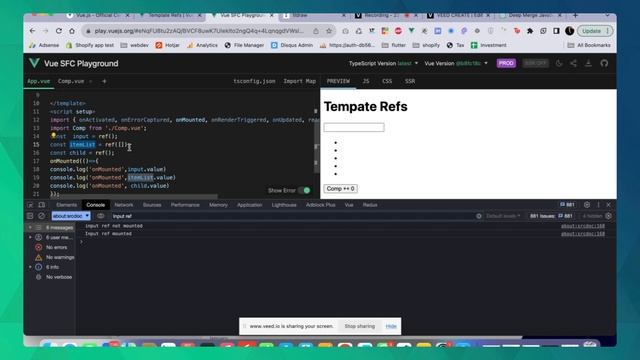This screenshot has width=640, height=360.
Task: Open the Chrome profile avatar
Action: pyautogui.click(x=569, y=31)
